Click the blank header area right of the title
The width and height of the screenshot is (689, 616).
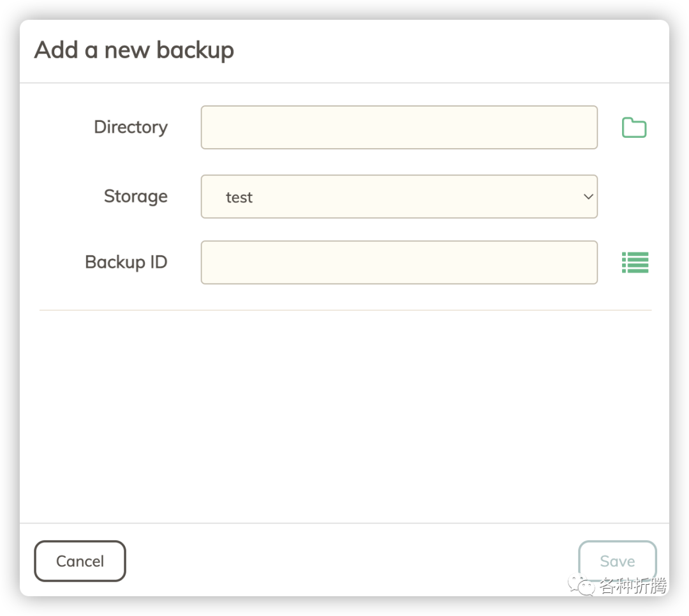tap(447, 51)
